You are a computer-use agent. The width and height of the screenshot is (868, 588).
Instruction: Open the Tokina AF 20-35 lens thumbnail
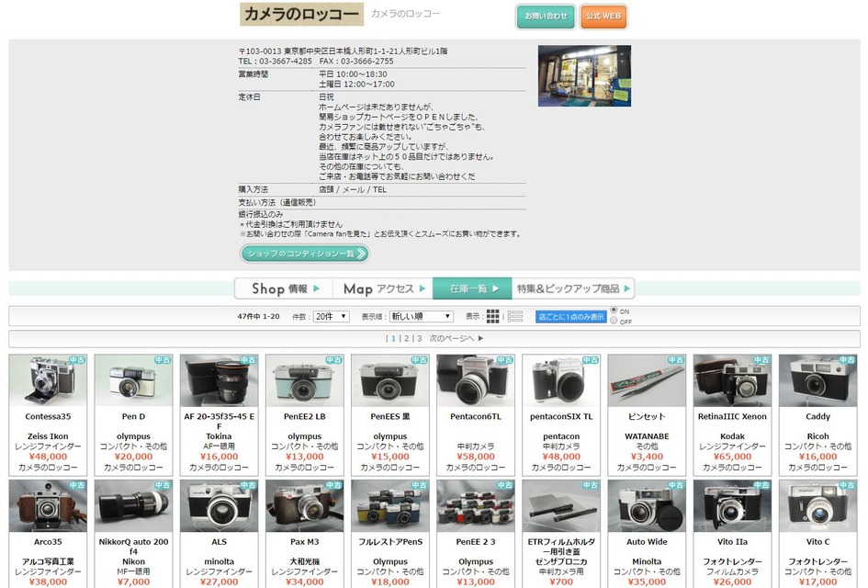point(220,380)
